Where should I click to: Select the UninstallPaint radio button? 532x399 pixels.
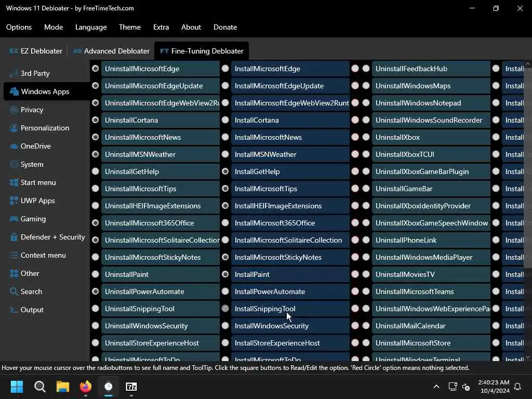tap(96, 274)
